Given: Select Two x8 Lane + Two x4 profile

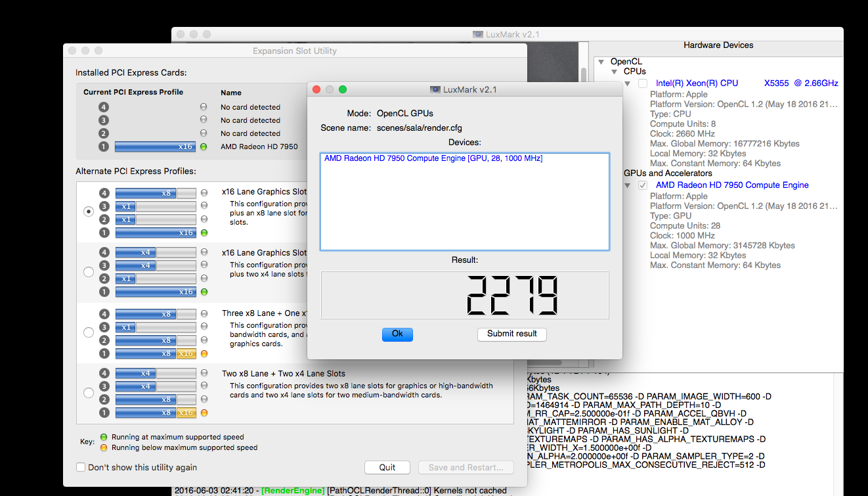Looking at the screenshot, I should click(88, 393).
